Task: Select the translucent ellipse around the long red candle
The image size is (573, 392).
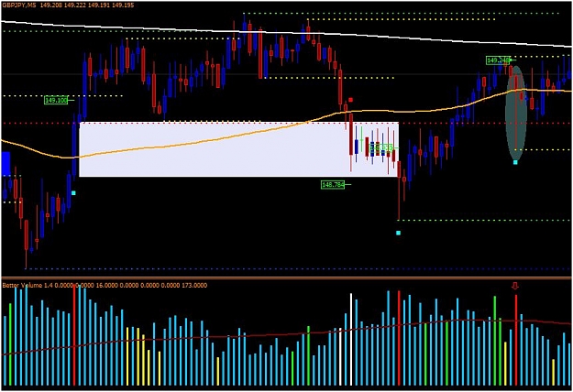Action: pos(515,113)
